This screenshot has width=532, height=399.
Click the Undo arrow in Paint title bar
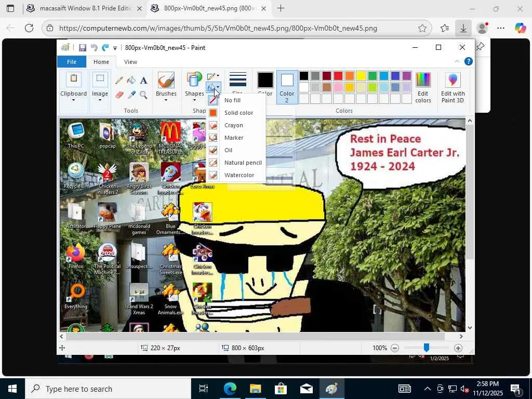coord(94,48)
